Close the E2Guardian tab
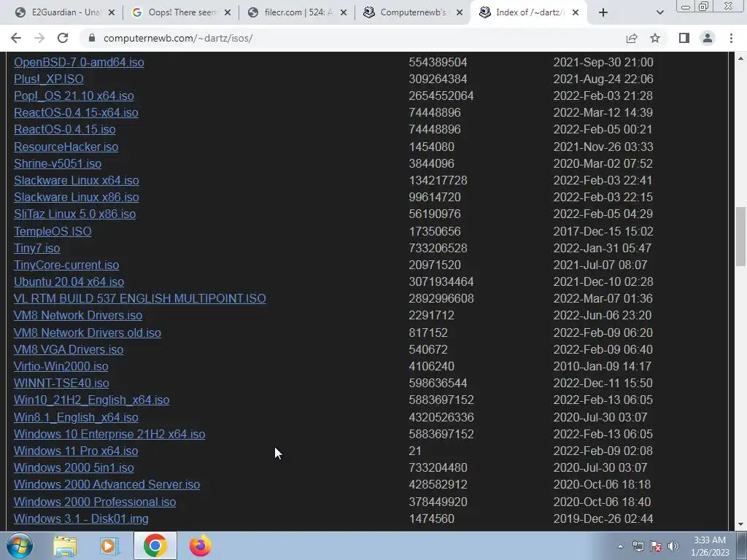Viewport: 747px width, 560px height. coord(112,13)
